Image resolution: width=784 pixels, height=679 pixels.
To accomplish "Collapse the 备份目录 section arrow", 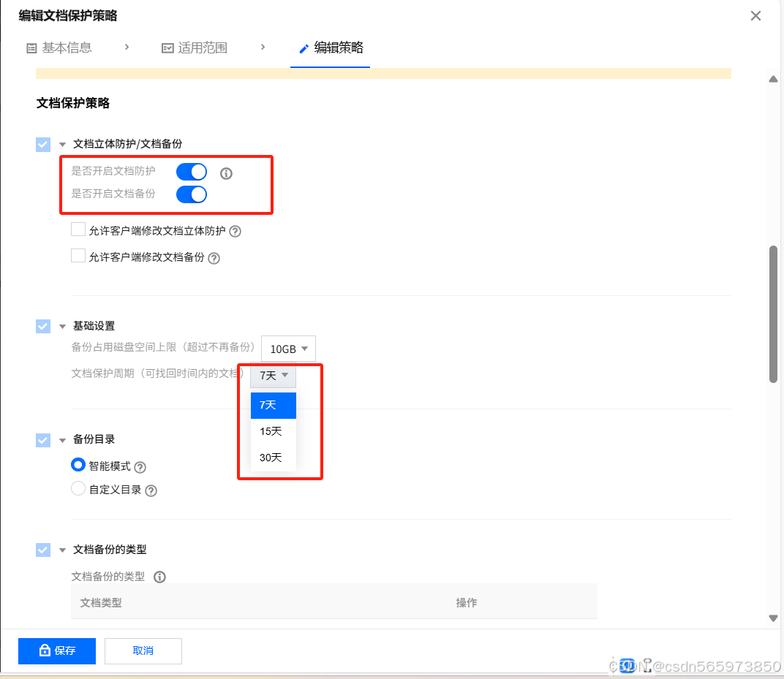I will 62,441.
